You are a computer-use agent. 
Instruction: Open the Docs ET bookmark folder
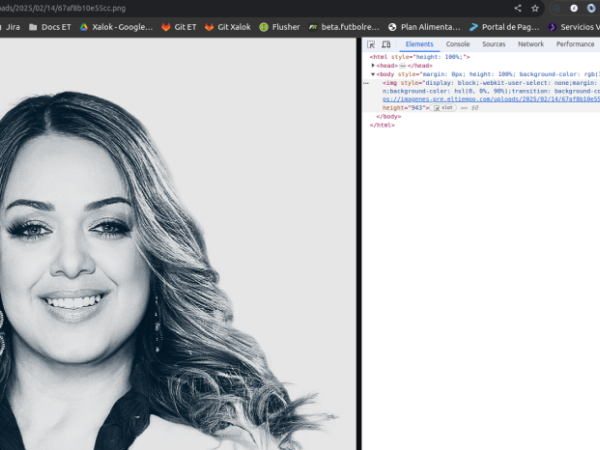pyautogui.click(x=51, y=27)
